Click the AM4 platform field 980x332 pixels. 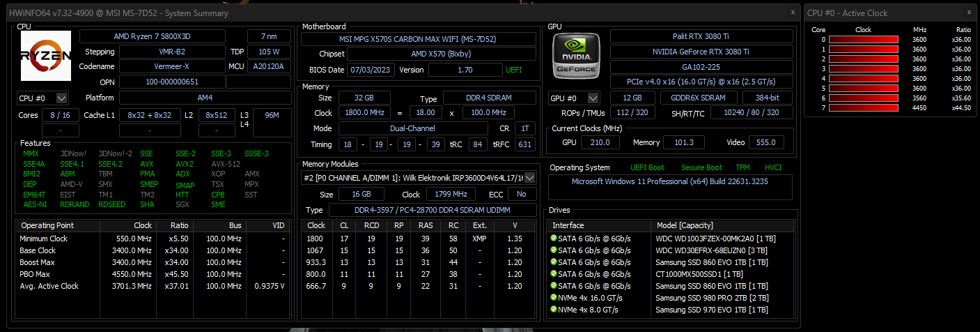[205, 98]
